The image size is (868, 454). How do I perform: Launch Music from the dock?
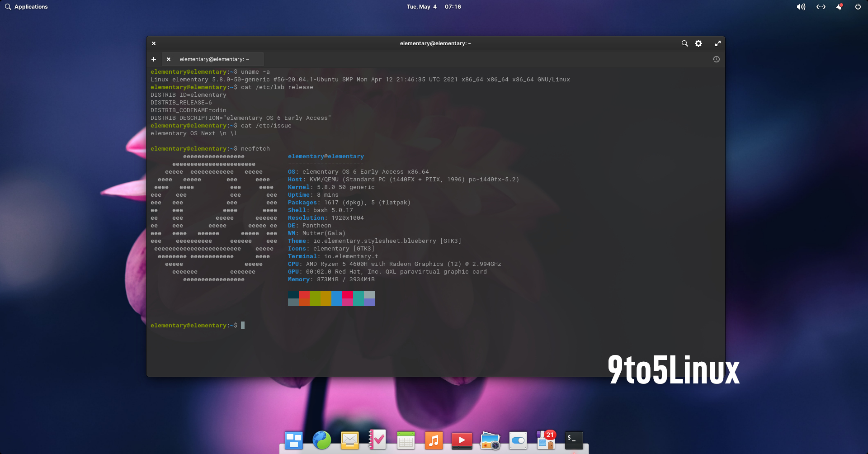[434, 440]
